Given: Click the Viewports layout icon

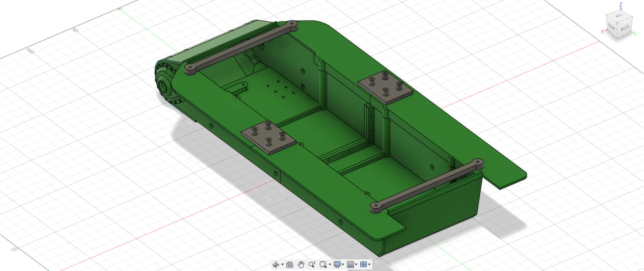Looking at the screenshot, I should (x=363, y=264).
